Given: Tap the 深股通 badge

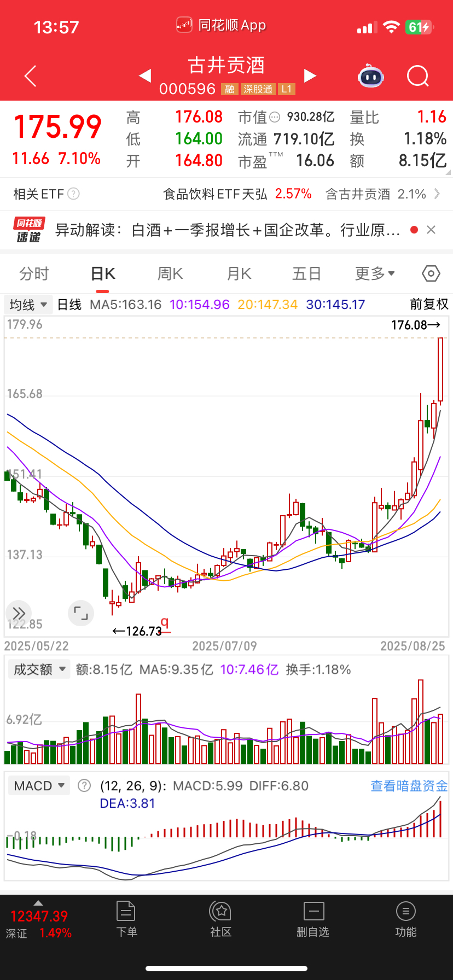Looking at the screenshot, I should (258, 89).
